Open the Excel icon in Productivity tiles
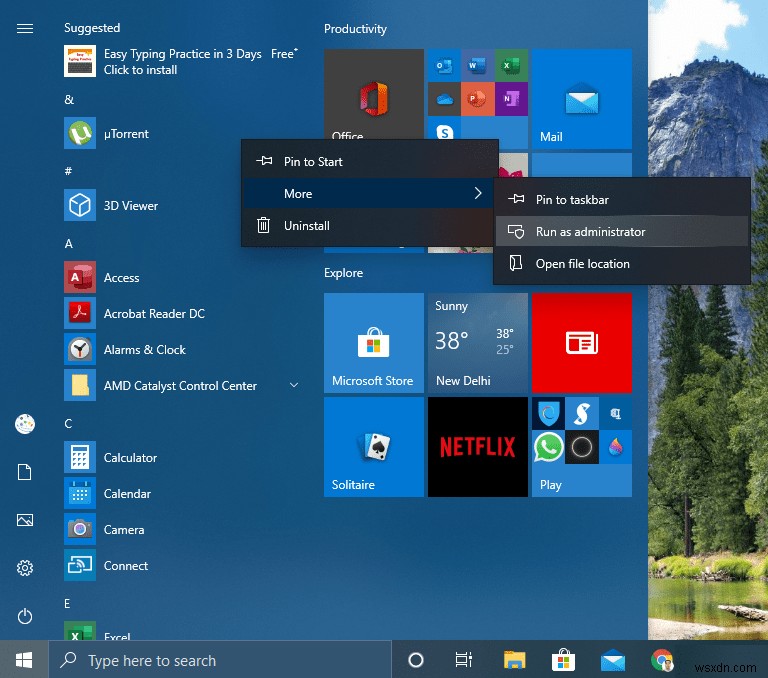Screen dimensions: 768x678 [x=511, y=65]
